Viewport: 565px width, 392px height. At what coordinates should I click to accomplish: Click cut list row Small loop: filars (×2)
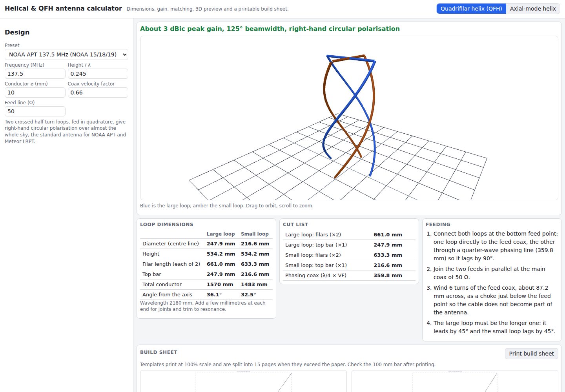[x=349, y=255]
